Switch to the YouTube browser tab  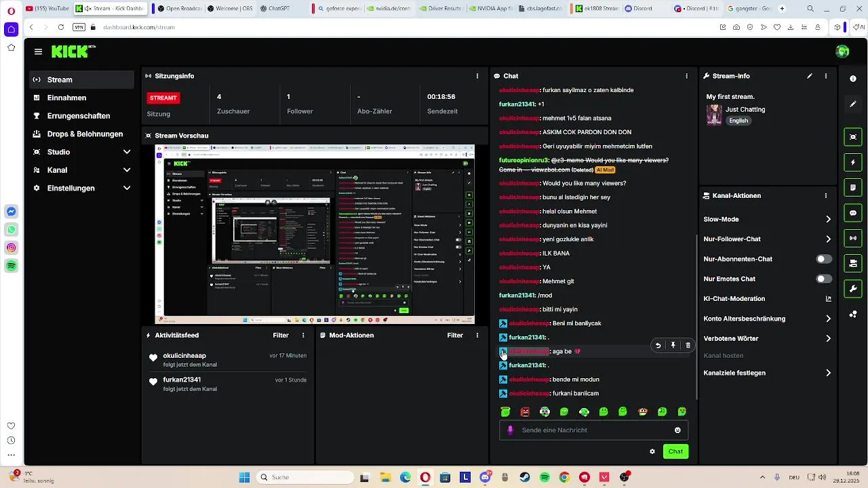tap(47, 8)
